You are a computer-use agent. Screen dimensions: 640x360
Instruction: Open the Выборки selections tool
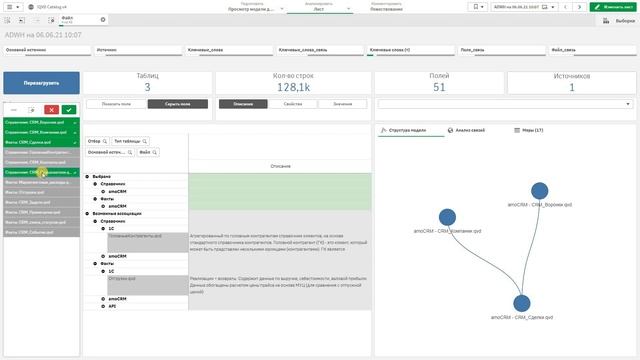point(620,21)
